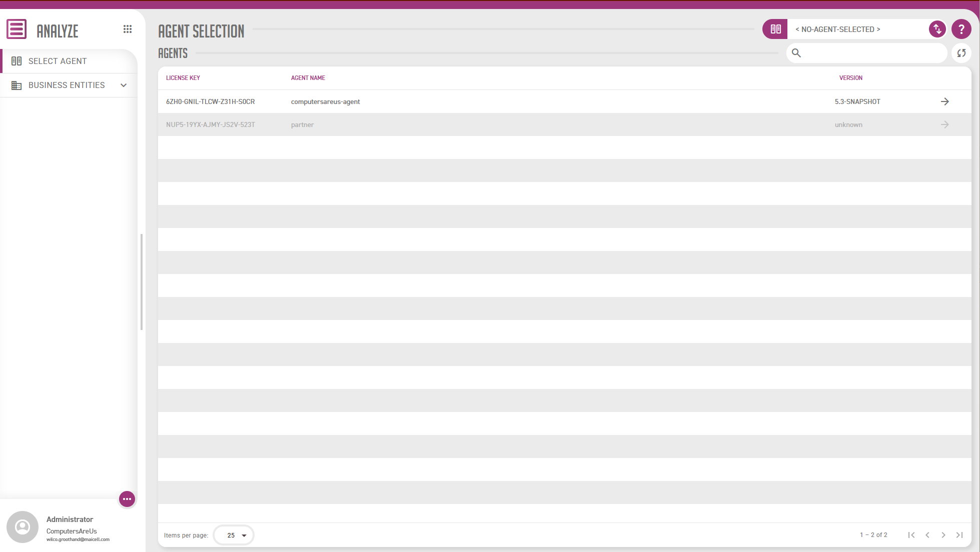Open the items per page dropdown

(234, 535)
